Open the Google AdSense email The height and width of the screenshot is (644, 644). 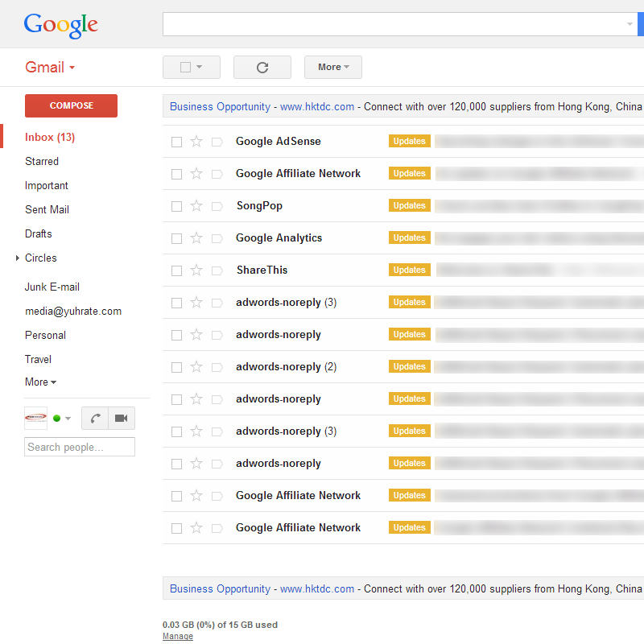[x=403, y=142]
